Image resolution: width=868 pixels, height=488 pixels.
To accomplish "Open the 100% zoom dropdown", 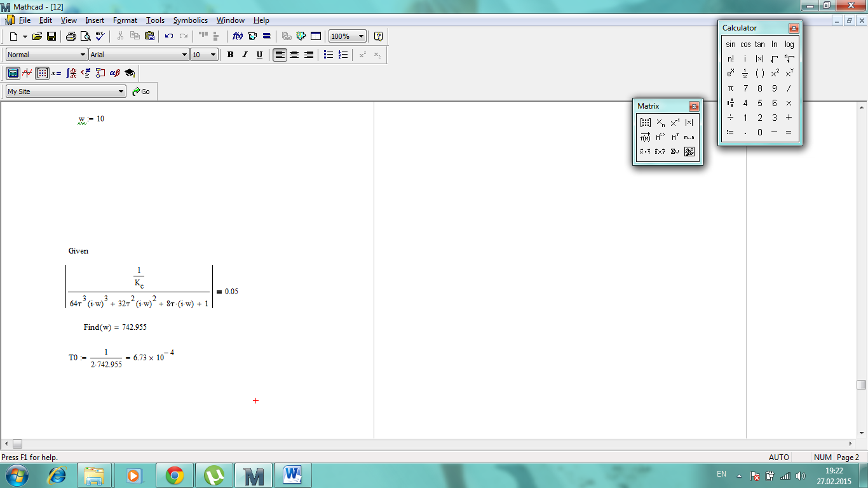I will coord(361,36).
